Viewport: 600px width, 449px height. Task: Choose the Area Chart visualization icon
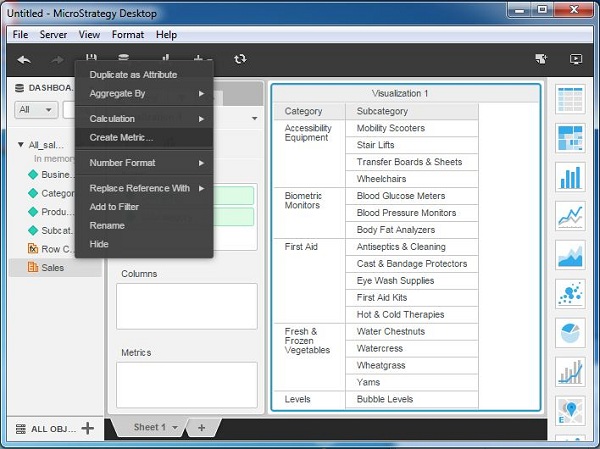(x=571, y=255)
